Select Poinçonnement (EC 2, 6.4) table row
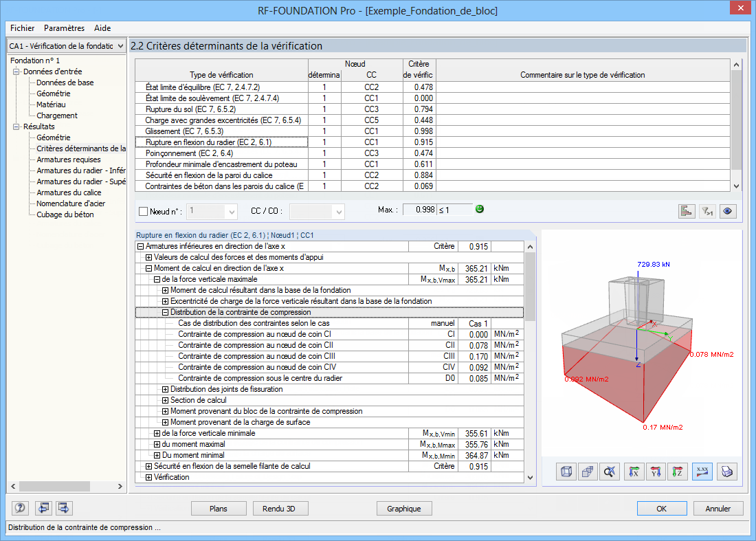 point(432,153)
